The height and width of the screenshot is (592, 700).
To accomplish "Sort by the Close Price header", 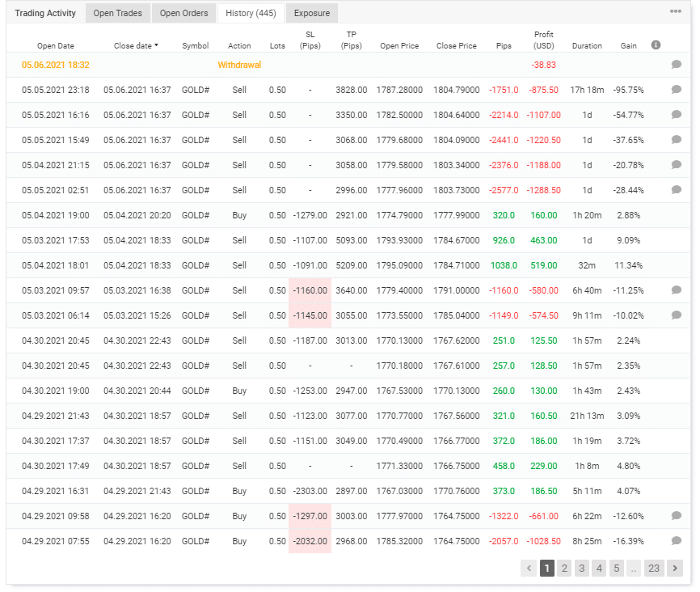I will pos(457,45).
